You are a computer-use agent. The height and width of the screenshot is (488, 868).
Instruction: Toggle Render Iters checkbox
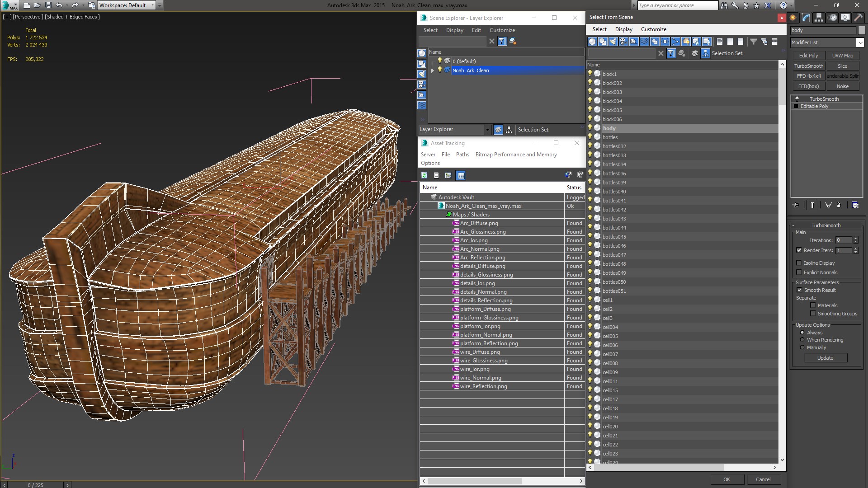[799, 250]
